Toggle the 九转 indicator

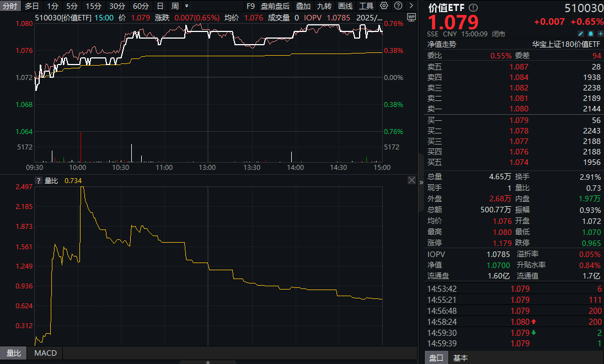tap(324, 6)
